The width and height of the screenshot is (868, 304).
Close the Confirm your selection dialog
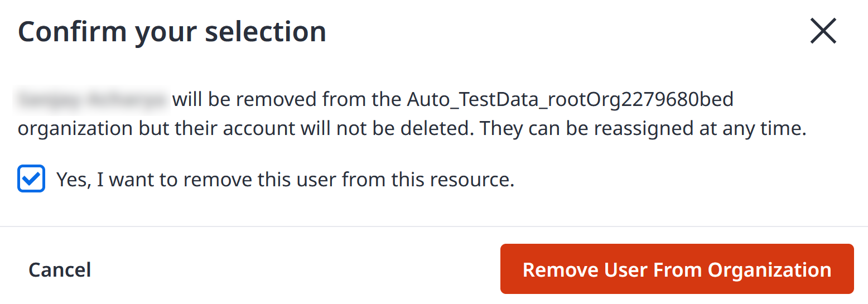(823, 31)
